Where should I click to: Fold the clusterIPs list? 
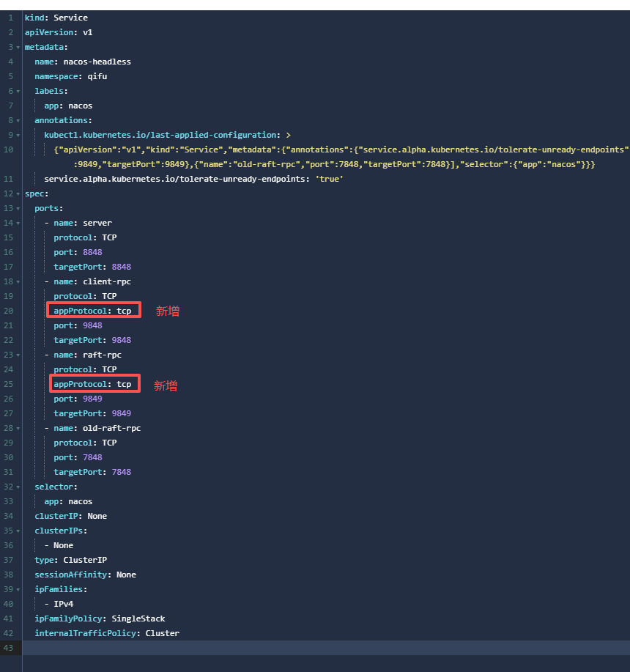[x=18, y=531]
